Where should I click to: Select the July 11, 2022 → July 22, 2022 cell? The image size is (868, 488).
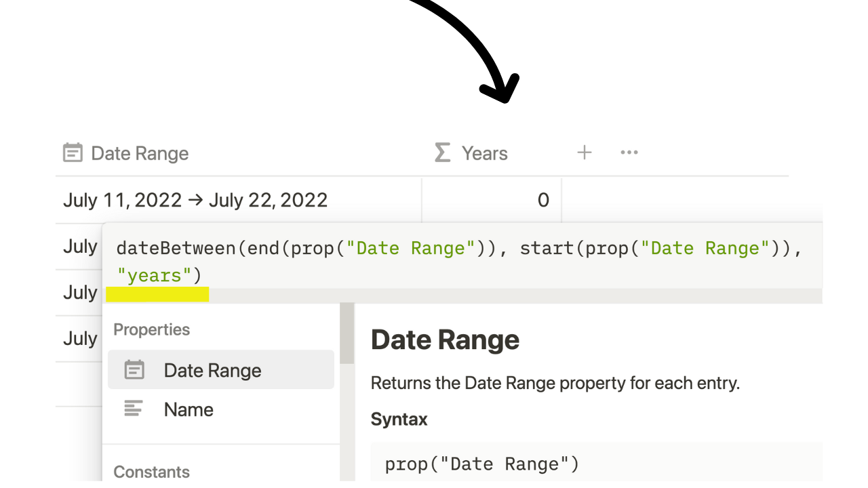pyautogui.click(x=239, y=200)
